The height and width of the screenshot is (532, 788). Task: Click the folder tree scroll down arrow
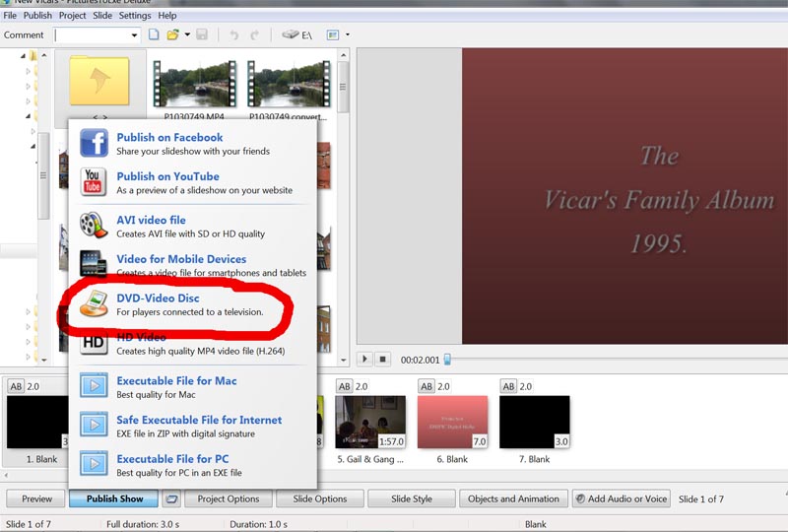coord(44,360)
